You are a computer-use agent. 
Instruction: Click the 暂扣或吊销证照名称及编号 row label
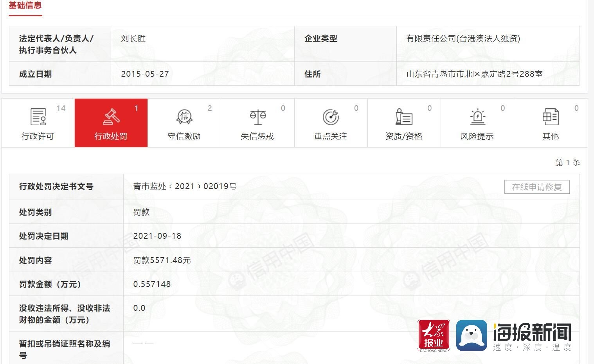pos(65,350)
